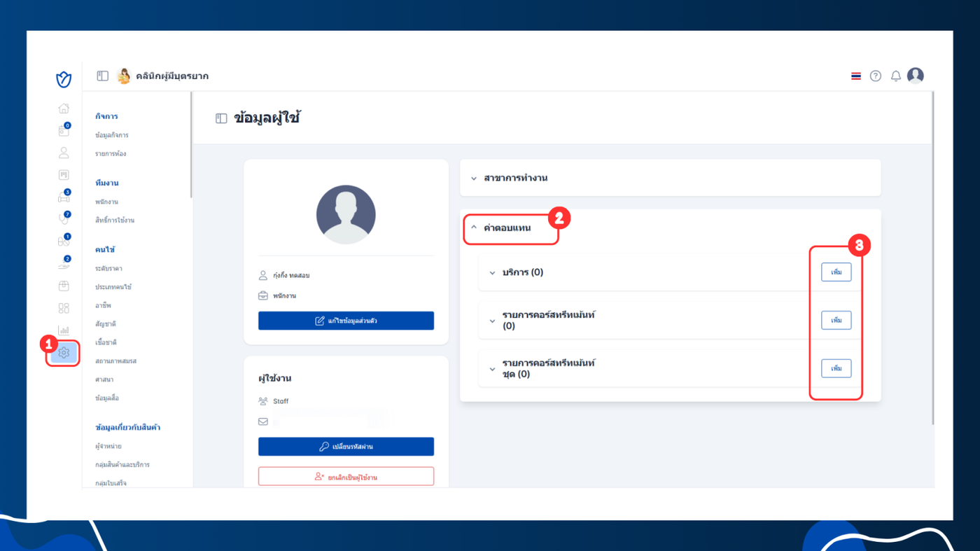Viewport: 980px width, 551px height.
Task: Click the large profile picture placeholder
Action: tap(346, 215)
